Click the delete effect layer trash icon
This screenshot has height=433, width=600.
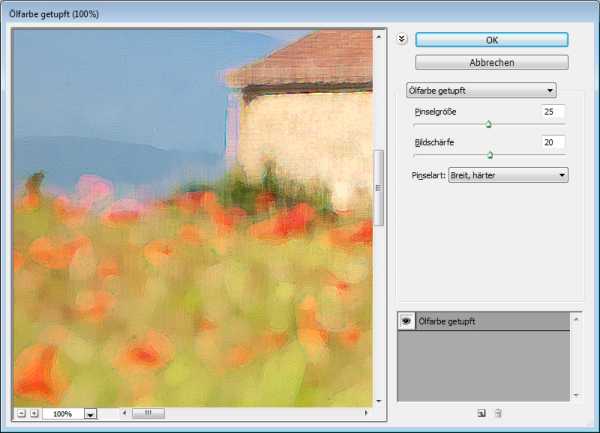click(498, 413)
